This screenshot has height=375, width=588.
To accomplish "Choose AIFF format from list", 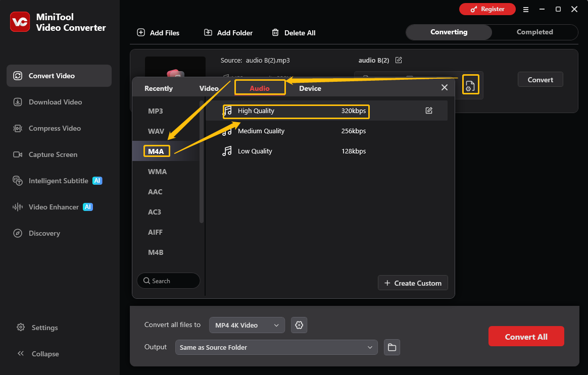I will (x=166, y=232).
